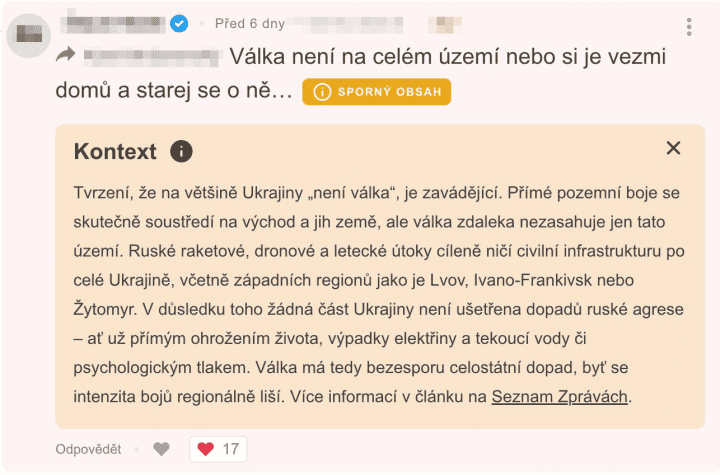Click the reply arrow icon before the comment
This screenshot has height=475, width=720.
(66, 55)
